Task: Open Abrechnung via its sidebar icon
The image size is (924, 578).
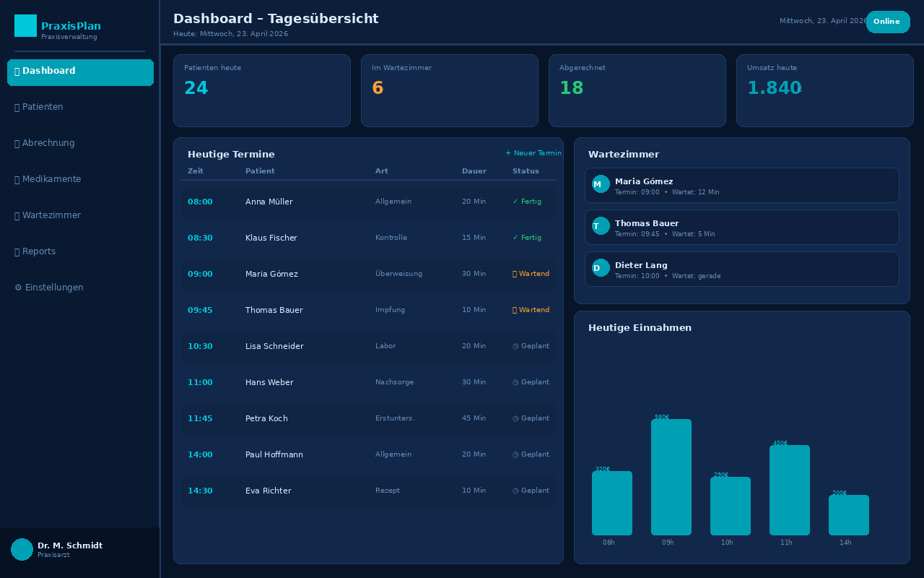Action: coord(16,142)
